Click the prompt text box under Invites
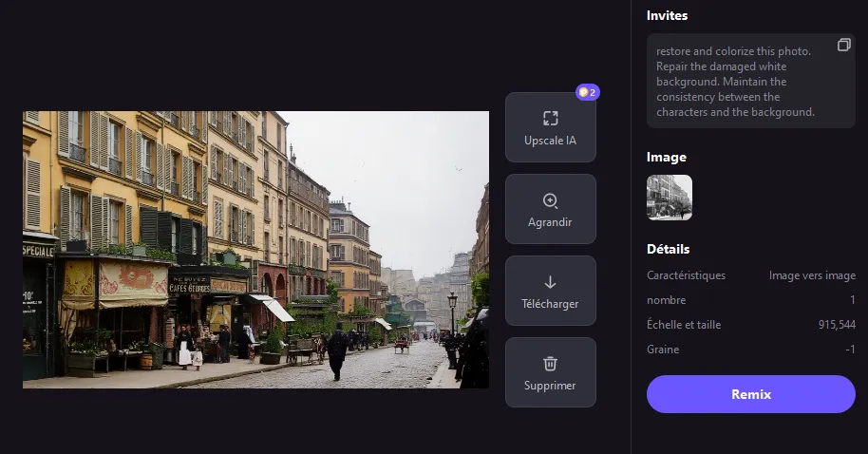The image size is (868, 454). point(750,81)
